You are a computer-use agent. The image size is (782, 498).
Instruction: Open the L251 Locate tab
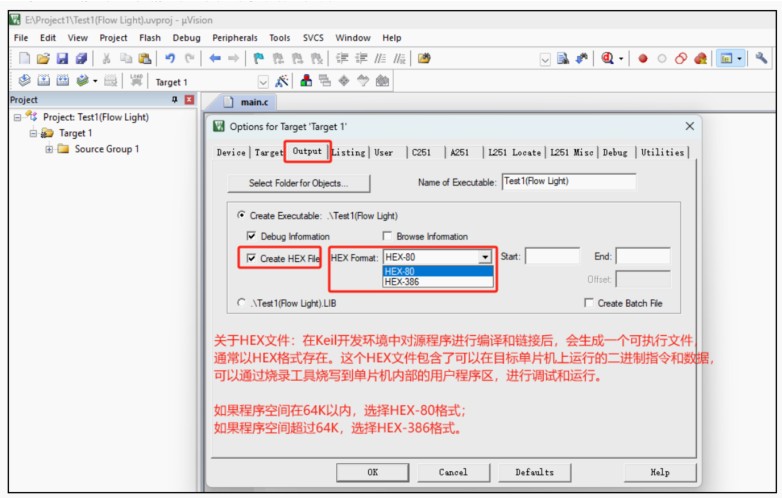tap(514, 153)
